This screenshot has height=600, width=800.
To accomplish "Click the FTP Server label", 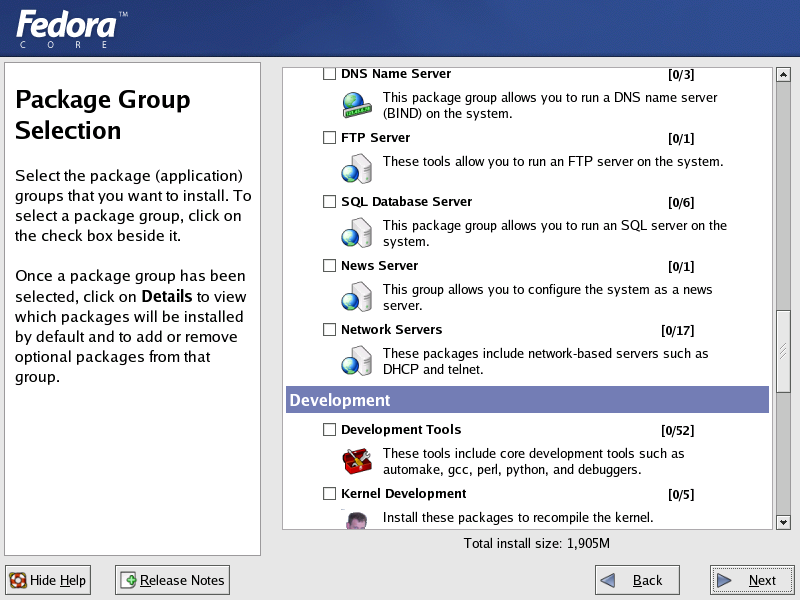I will 376,138.
